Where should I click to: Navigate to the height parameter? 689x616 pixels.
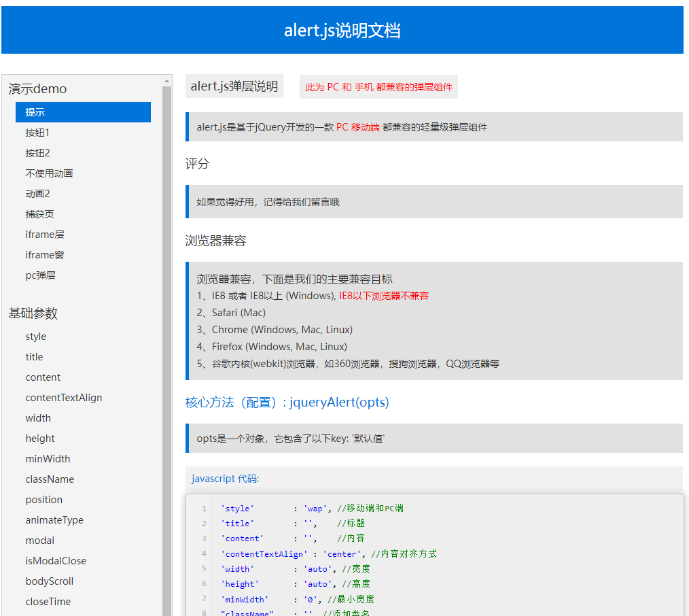(40, 439)
